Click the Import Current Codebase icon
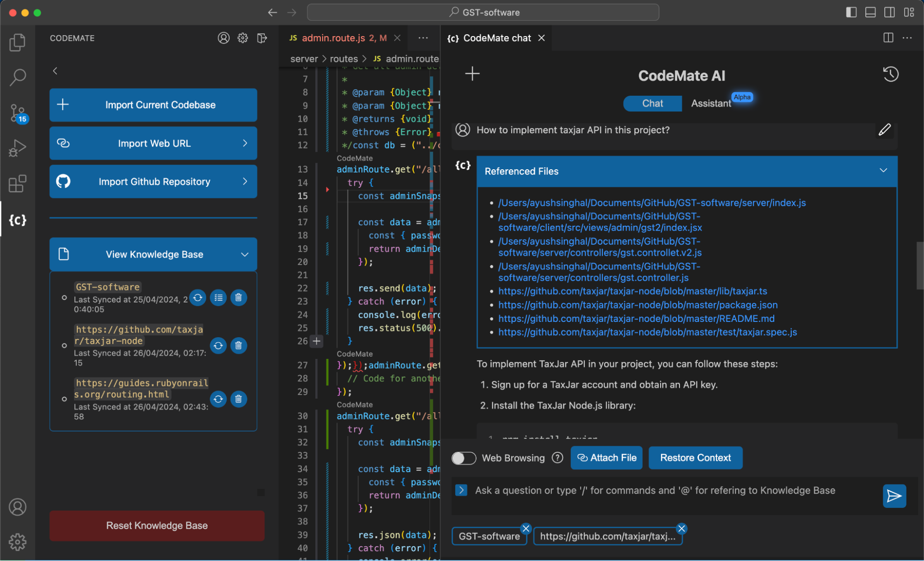Viewport: 924px width, 561px height. 63,104
